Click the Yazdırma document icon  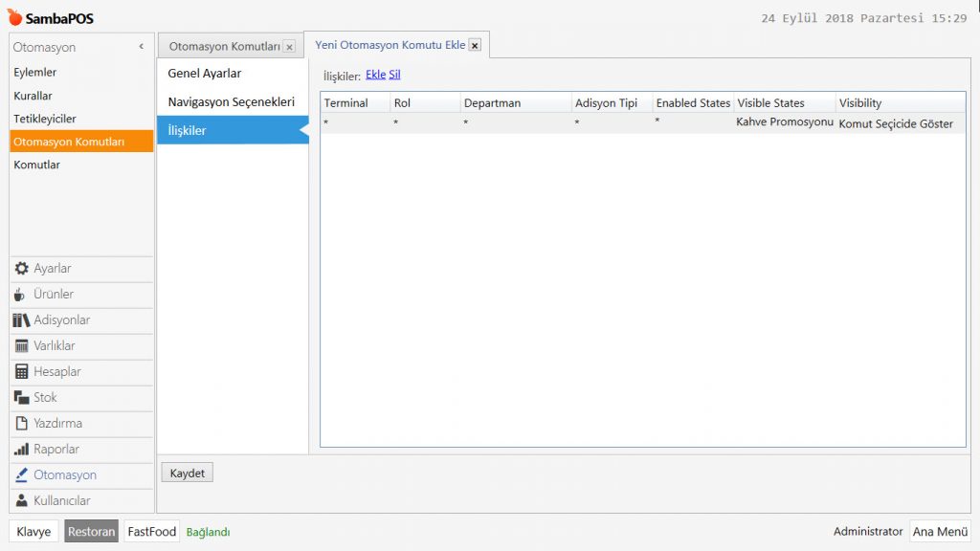[x=22, y=424]
